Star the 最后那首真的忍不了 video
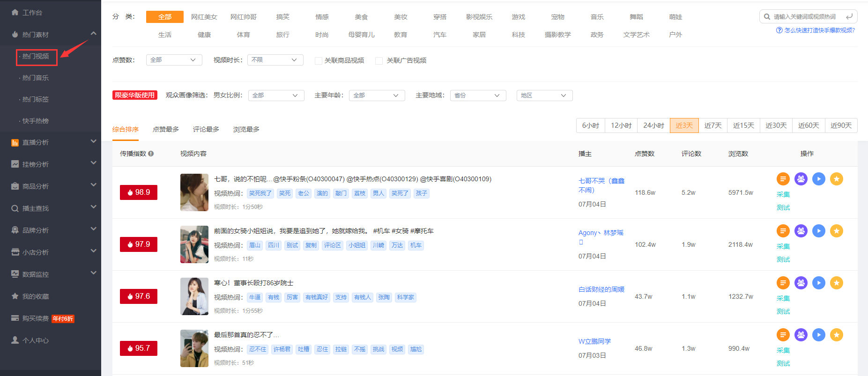The image size is (868, 376). point(836,335)
